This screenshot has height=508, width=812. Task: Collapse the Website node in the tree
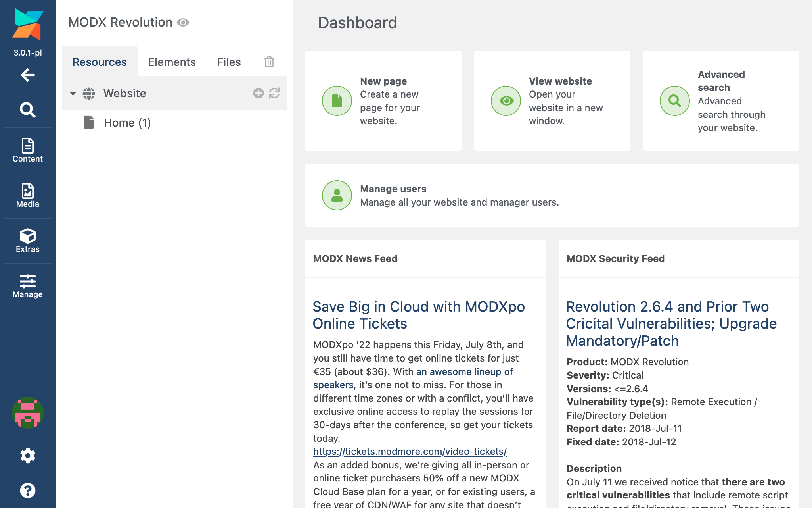tap(73, 93)
